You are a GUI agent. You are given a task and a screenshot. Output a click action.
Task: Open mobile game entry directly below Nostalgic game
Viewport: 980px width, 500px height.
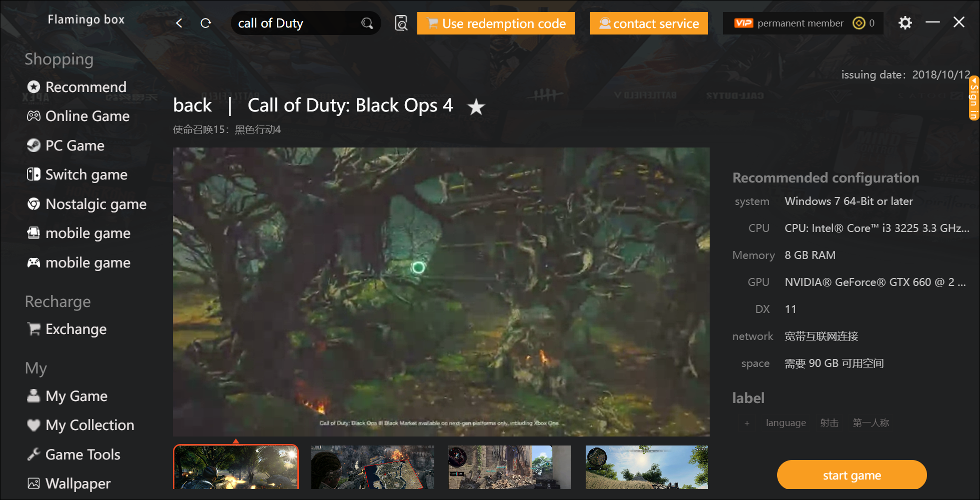pos(79,233)
